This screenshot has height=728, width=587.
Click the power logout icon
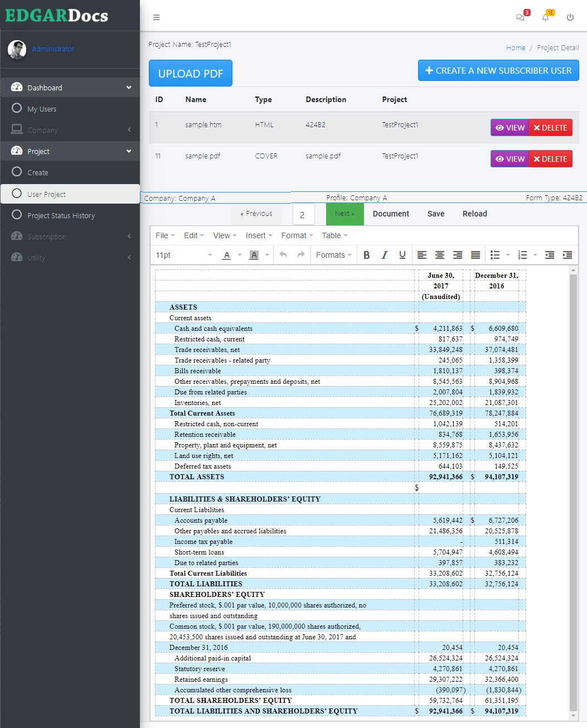(570, 17)
